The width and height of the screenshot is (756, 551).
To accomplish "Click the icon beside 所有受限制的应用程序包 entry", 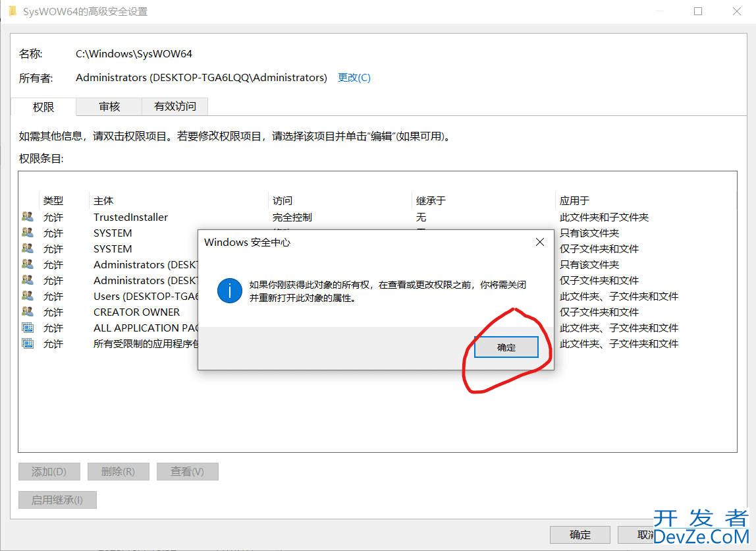I will tap(28, 343).
